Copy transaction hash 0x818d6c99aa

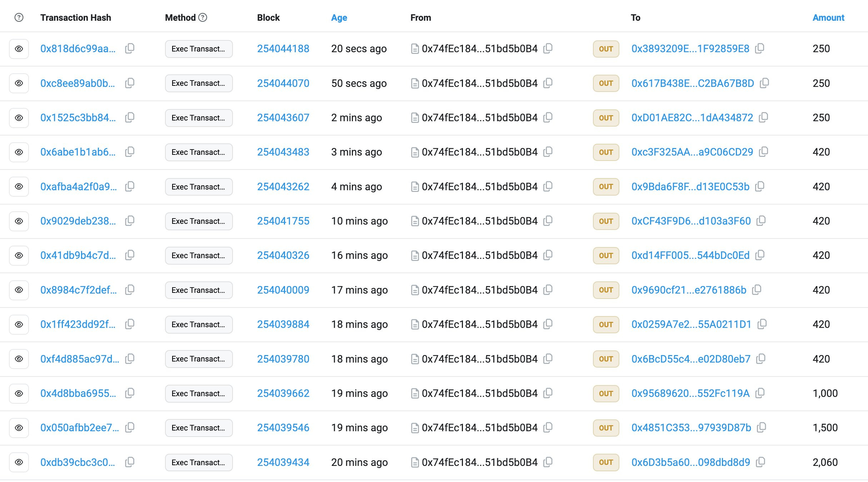pyautogui.click(x=130, y=49)
